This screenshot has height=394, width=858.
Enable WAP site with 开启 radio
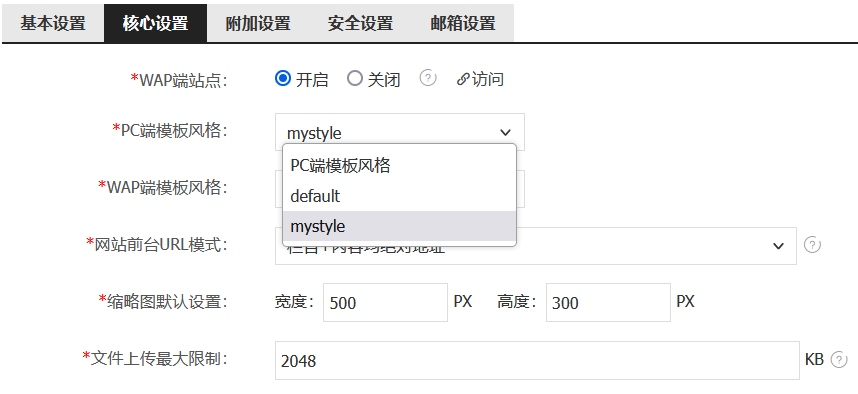282,79
